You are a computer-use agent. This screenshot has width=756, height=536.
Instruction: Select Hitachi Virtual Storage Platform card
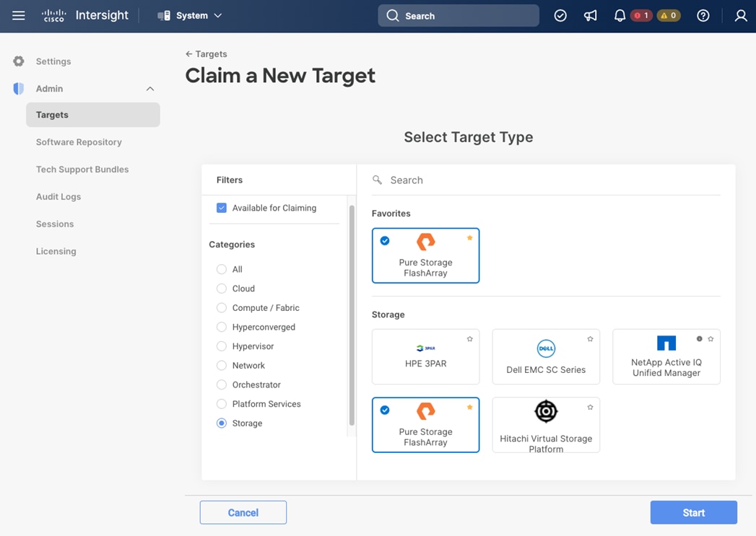pyautogui.click(x=546, y=425)
